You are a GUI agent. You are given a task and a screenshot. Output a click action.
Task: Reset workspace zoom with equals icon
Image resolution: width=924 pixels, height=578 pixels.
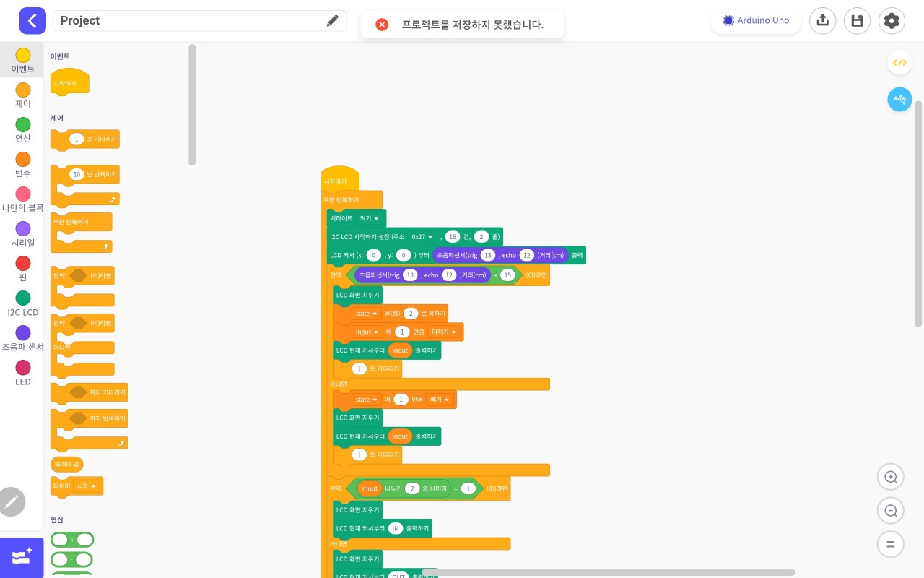click(891, 545)
